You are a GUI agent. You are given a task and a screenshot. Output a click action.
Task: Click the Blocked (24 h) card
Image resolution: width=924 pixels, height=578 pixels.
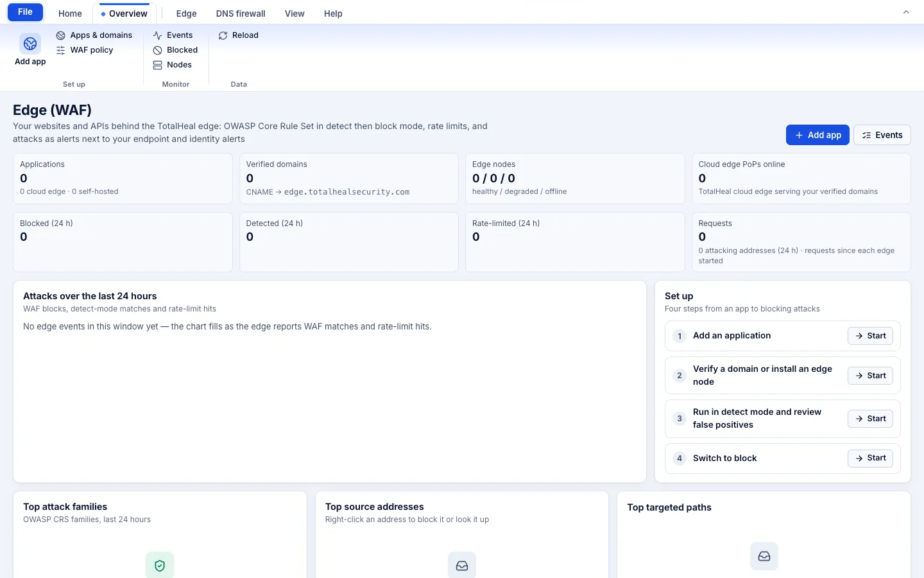(123, 242)
